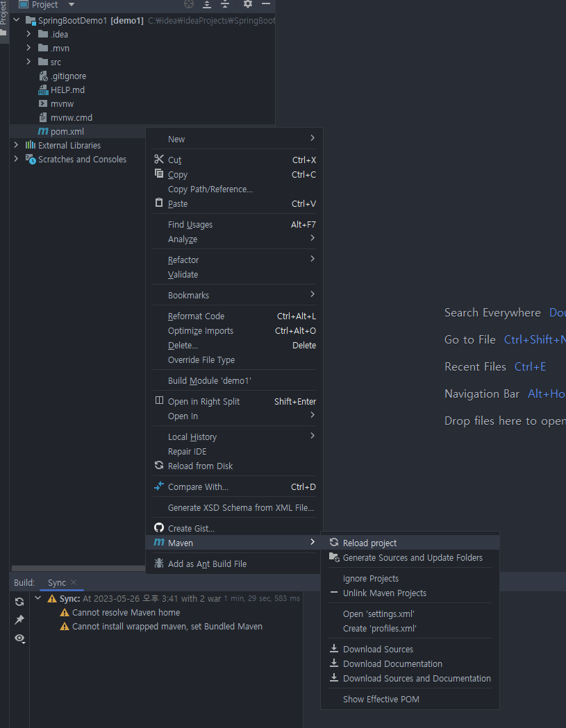
Task: Expand Scratches and Consoles node
Action: pos(17,159)
